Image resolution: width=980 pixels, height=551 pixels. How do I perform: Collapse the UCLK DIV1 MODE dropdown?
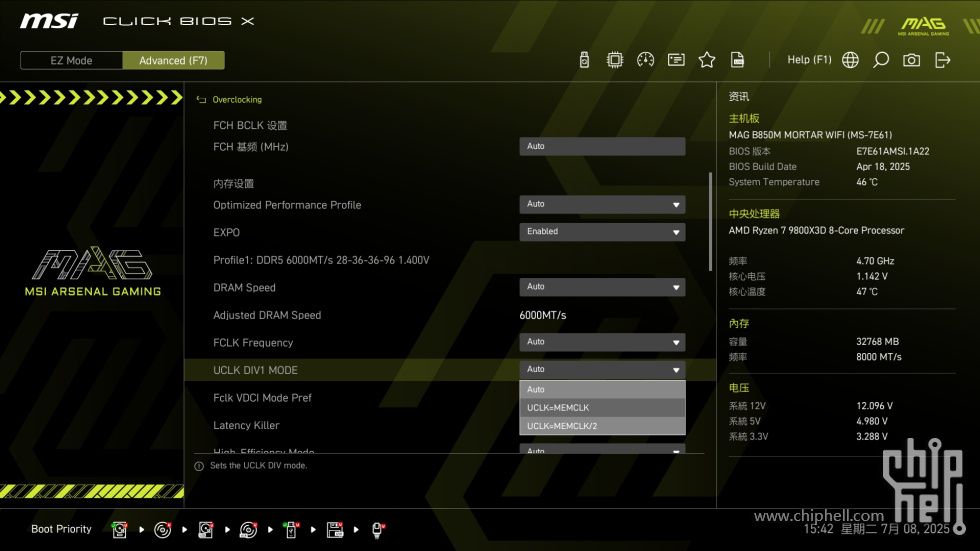coord(602,369)
